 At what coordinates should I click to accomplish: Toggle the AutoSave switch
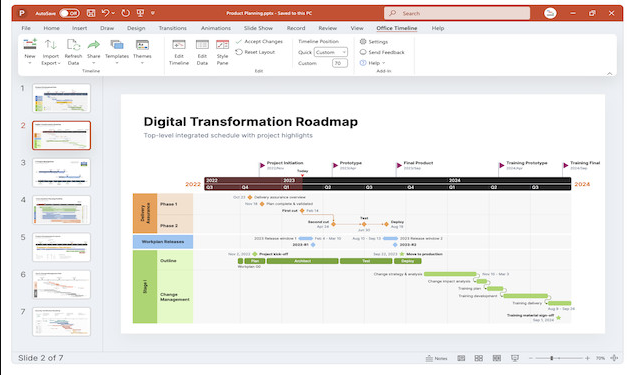69,13
